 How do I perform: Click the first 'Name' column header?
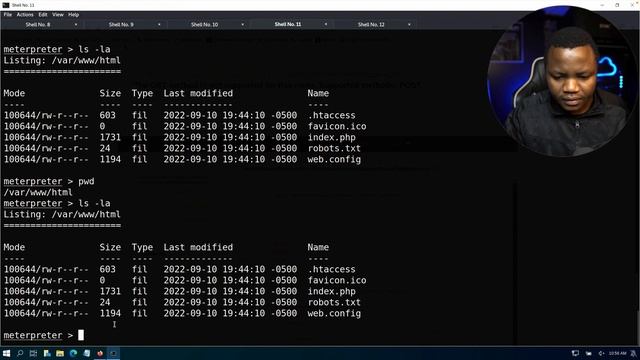point(318,93)
